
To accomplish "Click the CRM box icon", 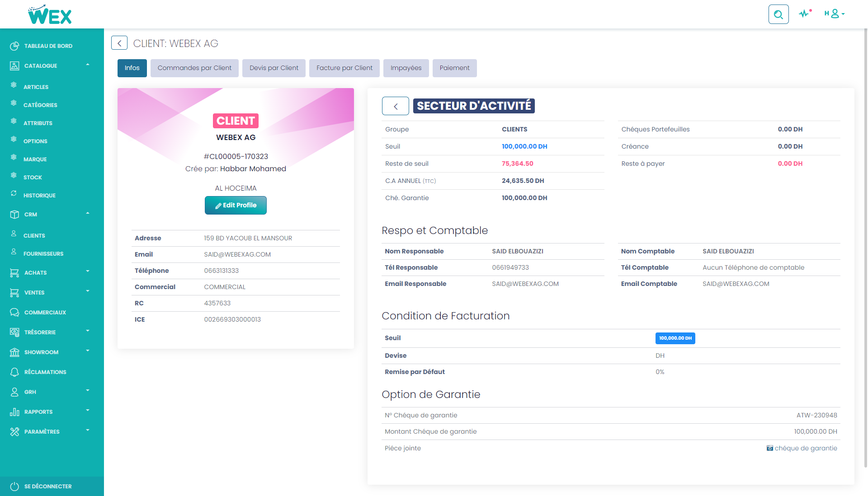I will 14,215.
